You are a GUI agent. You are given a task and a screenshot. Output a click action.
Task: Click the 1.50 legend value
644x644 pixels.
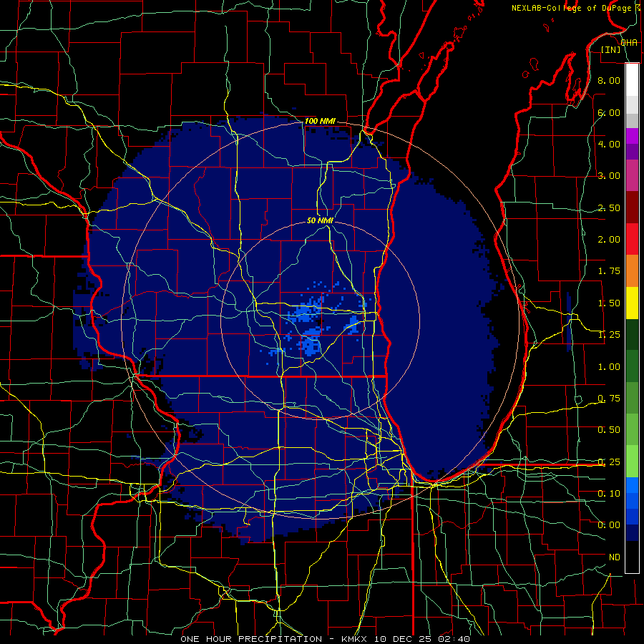pyautogui.click(x=609, y=303)
